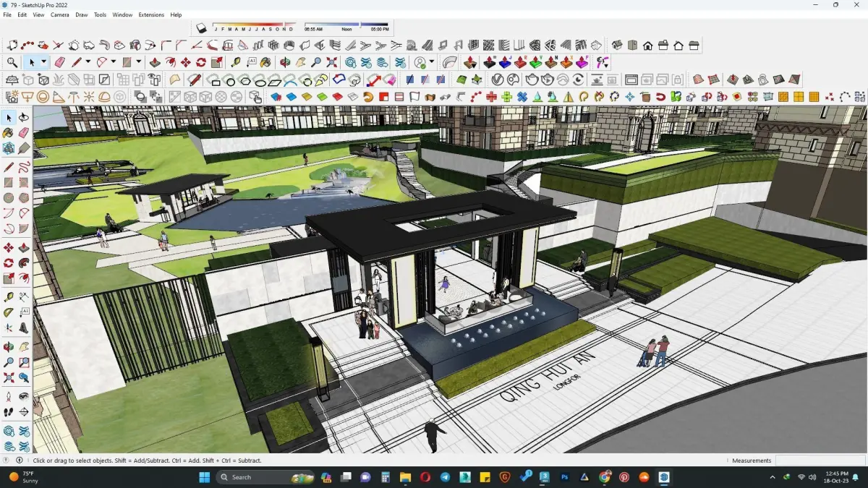Screen dimensions: 868x488
Task: Open Windows Start menu
Action: (205, 477)
